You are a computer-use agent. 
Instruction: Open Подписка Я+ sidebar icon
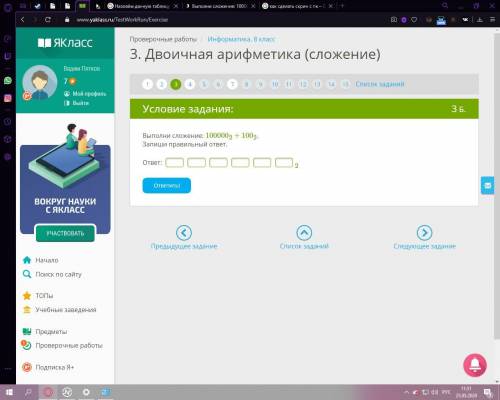click(27, 367)
